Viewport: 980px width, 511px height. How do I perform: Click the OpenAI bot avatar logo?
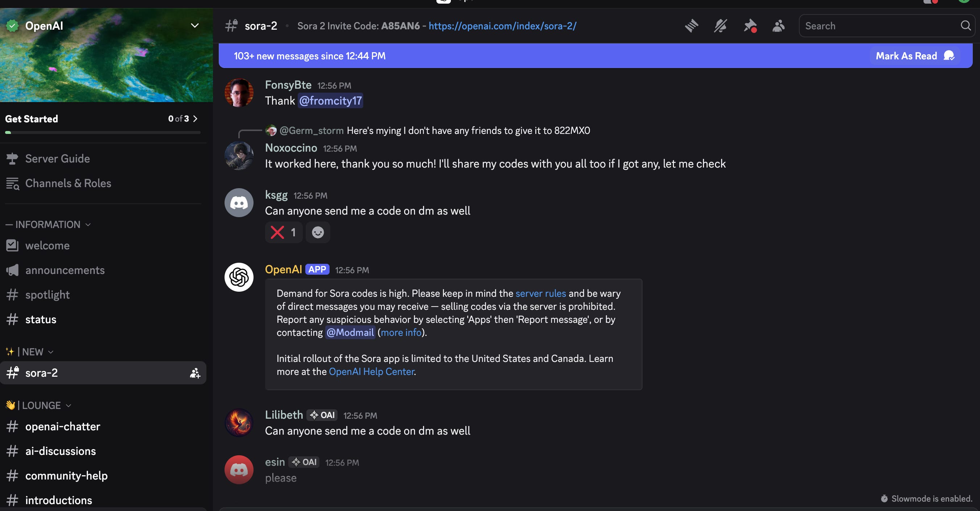239,277
